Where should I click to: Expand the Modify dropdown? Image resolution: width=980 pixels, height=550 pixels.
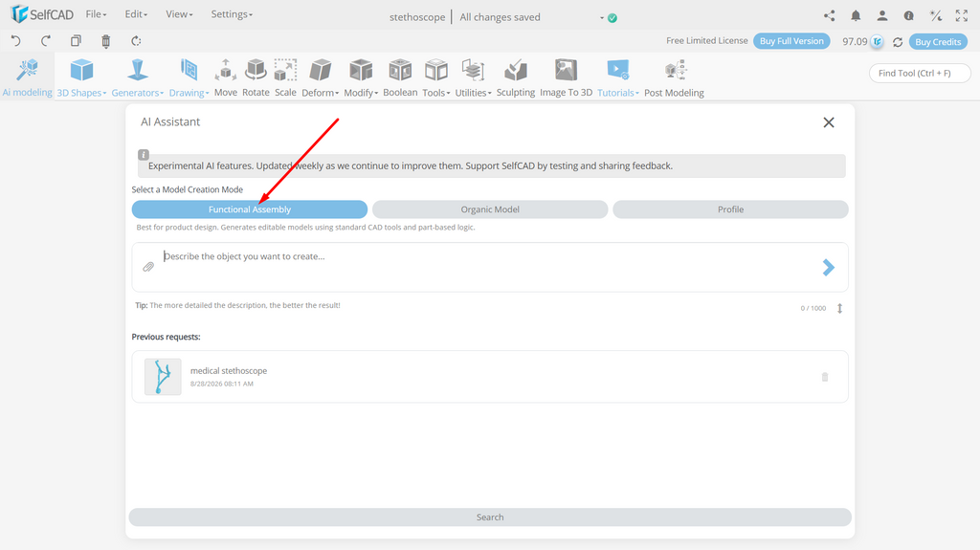pyautogui.click(x=361, y=77)
